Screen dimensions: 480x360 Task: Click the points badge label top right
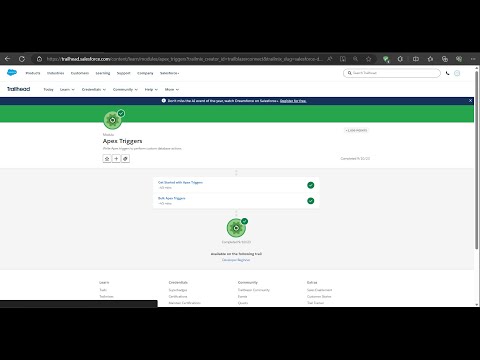tap(356, 130)
